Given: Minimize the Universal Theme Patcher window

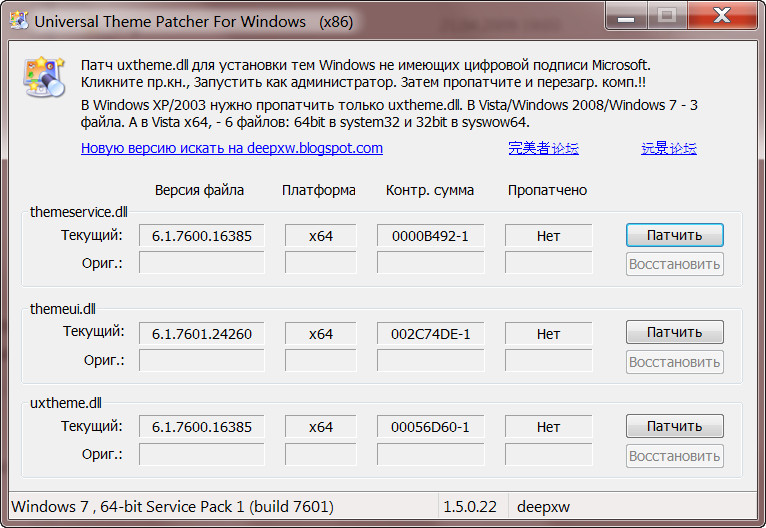Looking at the screenshot, I should point(626,16).
